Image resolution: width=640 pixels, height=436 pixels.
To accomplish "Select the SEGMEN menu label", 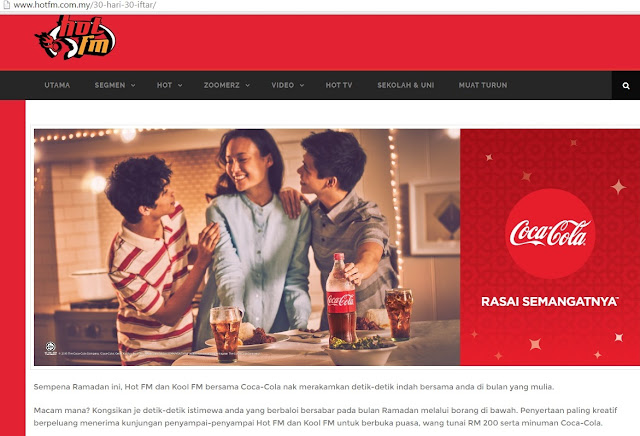I will (110, 85).
